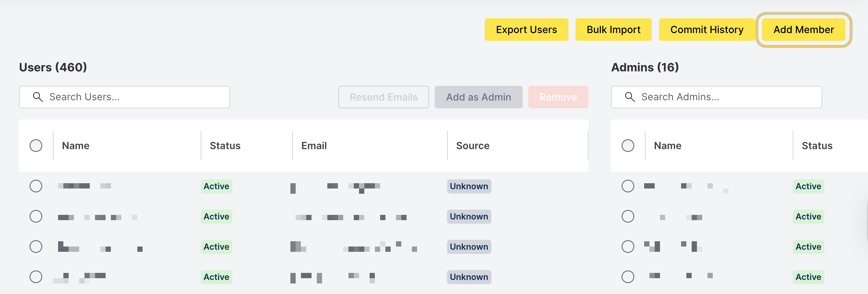Select the second user row checkbox
The height and width of the screenshot is (294, 868).
36,216
